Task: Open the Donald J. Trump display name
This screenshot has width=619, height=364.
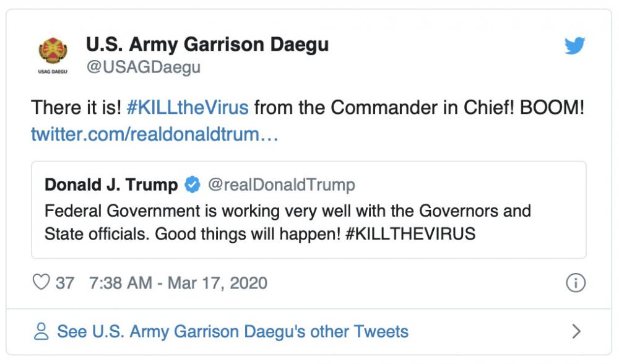Action: coord(111,184)
